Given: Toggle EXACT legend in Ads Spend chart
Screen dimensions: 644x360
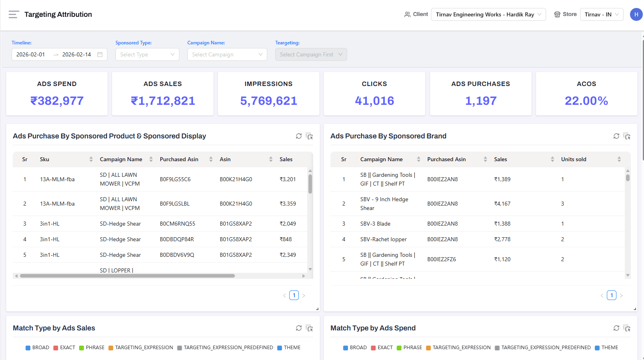Looking at the screenshot, I should (382, 348).
